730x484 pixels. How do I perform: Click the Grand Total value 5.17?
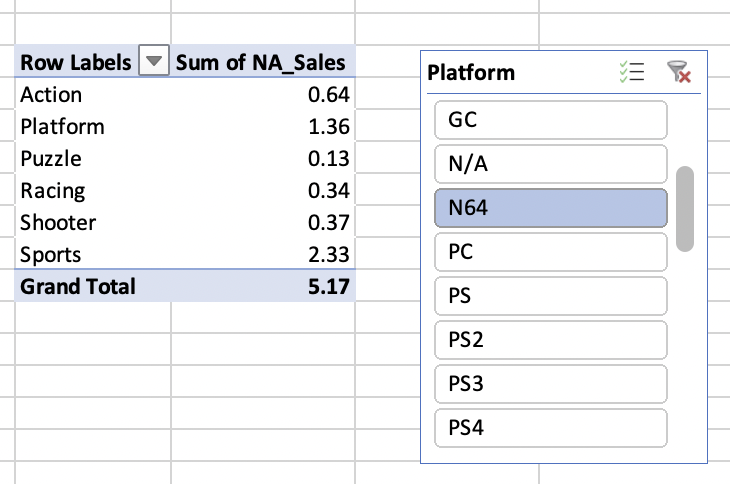coord(328,286)
